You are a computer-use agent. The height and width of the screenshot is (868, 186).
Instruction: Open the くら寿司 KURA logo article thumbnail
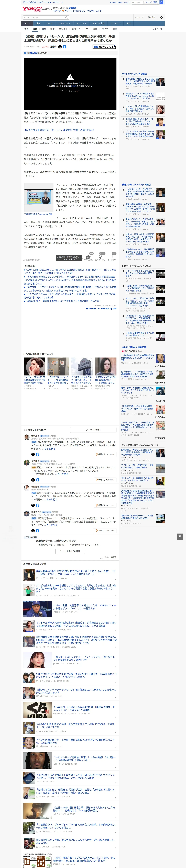tap(38, 710)
